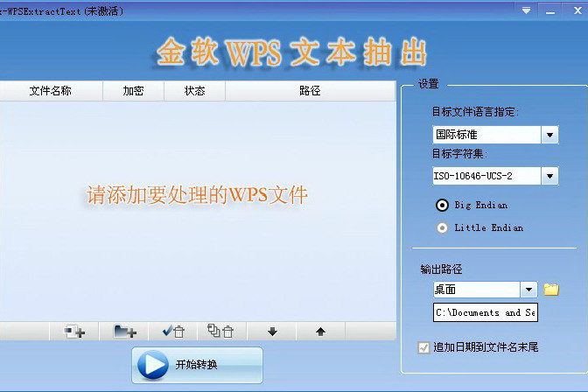Close the WPSExtractText window
Screen dimensions: 588x392
click(577, 10)
